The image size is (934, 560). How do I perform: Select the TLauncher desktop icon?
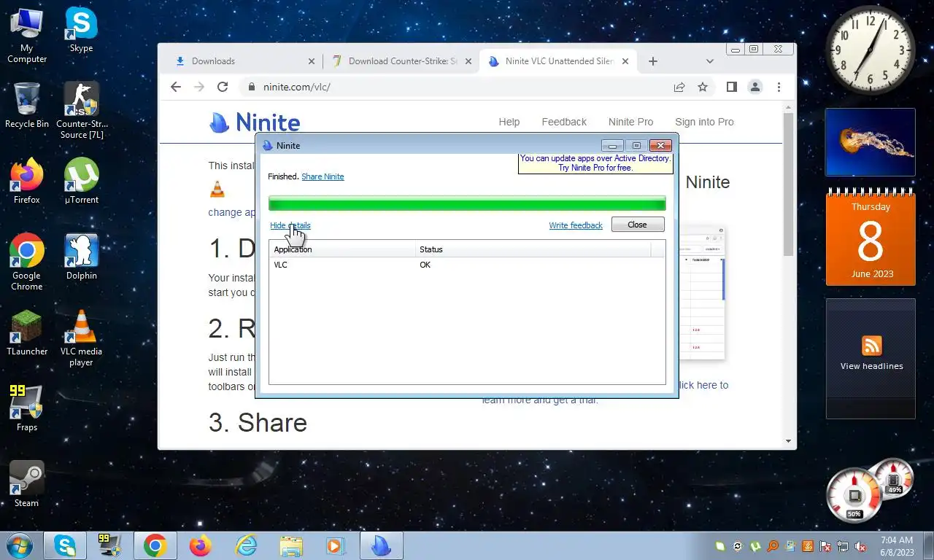point(27,333)
